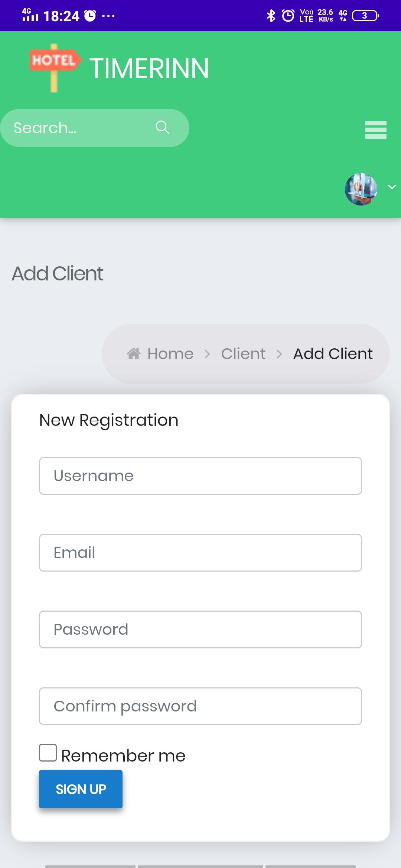Click the home icon in breadcrumb

(x=134, y=354)
